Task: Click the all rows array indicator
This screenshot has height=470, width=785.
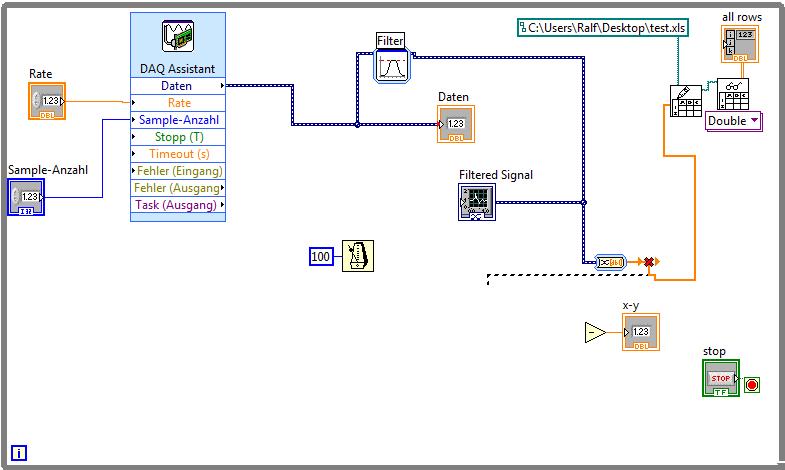Action: point(740,44)
